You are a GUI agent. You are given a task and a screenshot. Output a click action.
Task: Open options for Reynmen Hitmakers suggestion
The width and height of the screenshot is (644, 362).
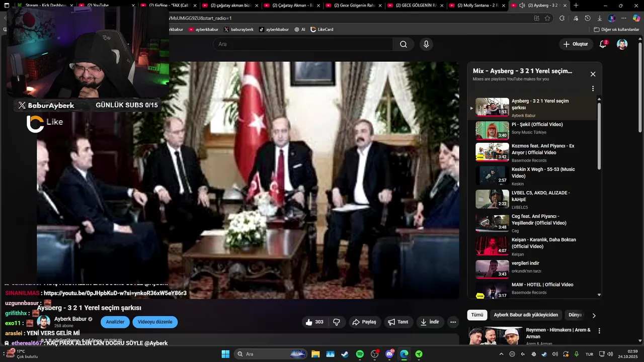coord(599,331)
